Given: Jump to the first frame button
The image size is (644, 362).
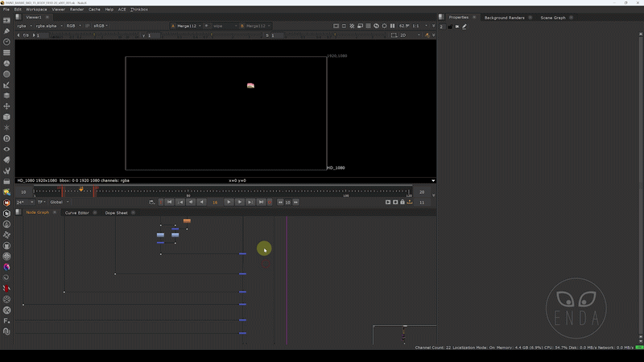Looking at the screenshot, I should click(169, 202).
